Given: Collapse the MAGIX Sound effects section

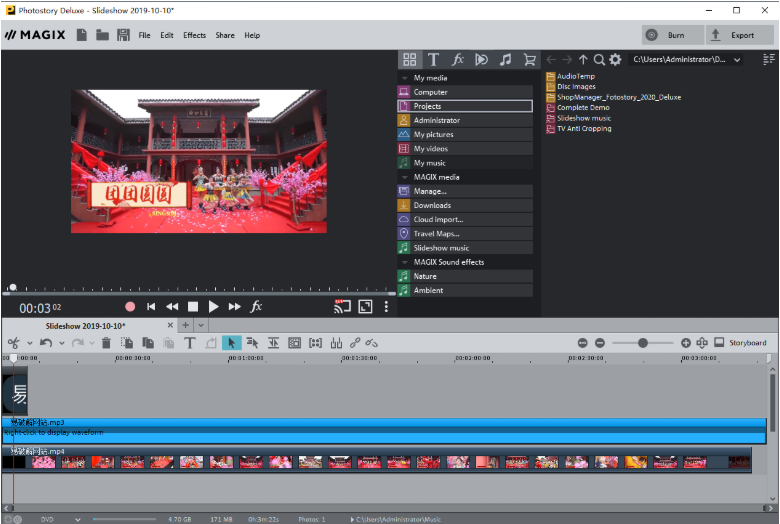Looking at the screenshot, I should [404, 262].
